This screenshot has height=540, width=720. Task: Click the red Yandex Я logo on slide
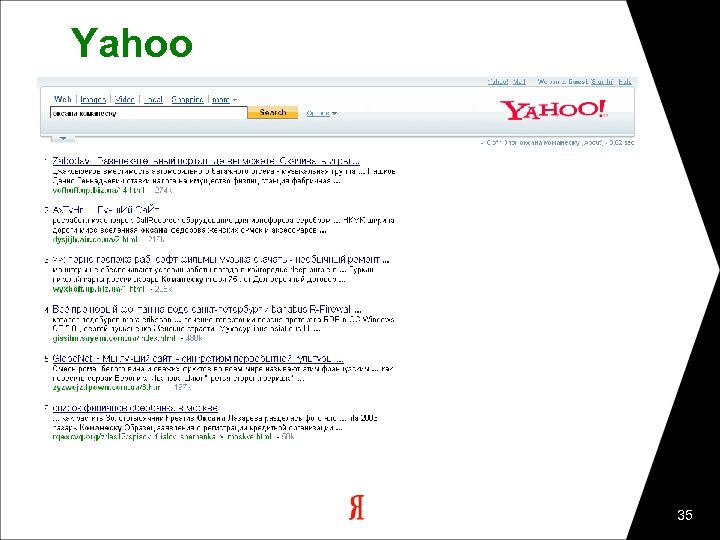(x=356, y=507)
